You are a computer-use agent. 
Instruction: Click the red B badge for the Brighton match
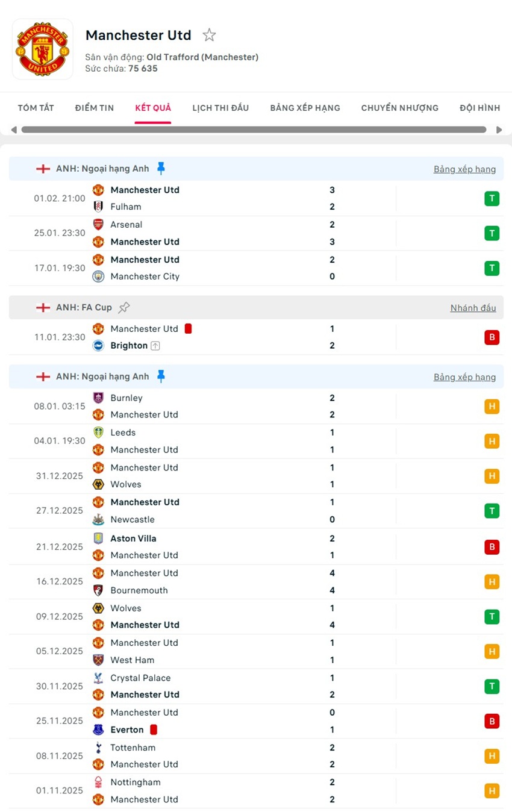[492, 337]
